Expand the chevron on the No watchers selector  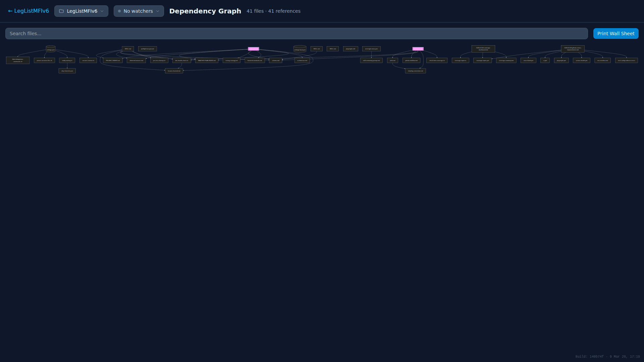coord(158,11)
